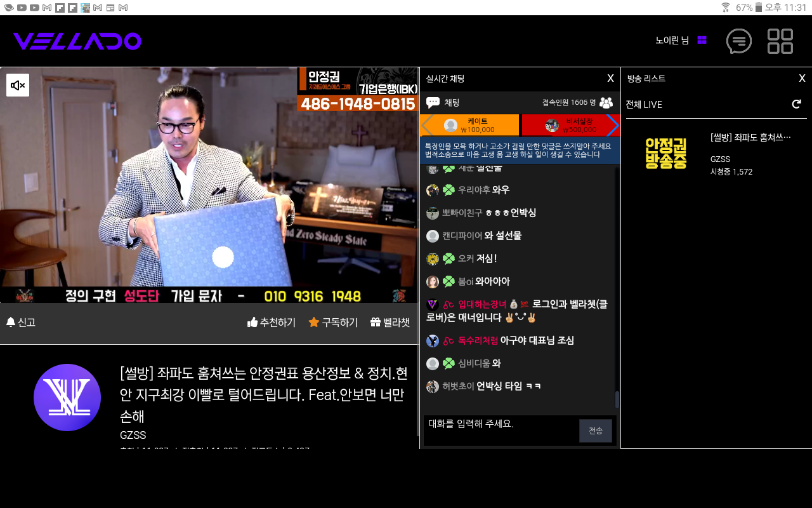Click the gift icon on 벨라챗
This screenshot has height=508, width=812.
(x=375, y=322)
